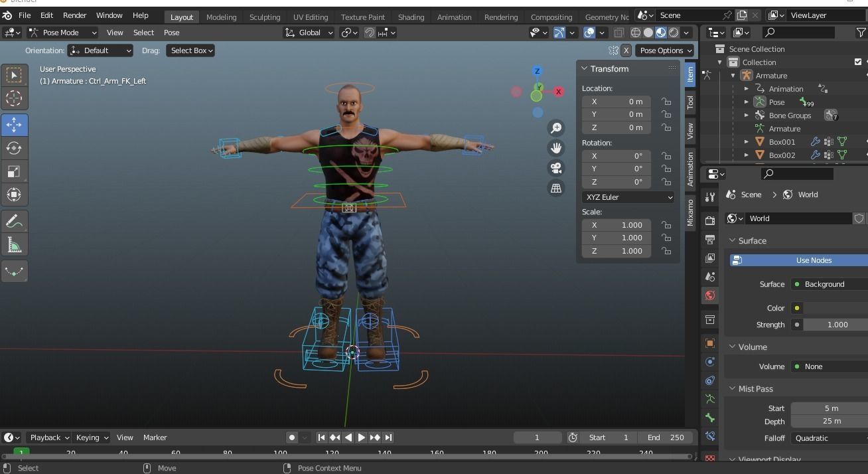Click the zoom magnifier viewport icon
868x474 pixels.
[556, 127]
